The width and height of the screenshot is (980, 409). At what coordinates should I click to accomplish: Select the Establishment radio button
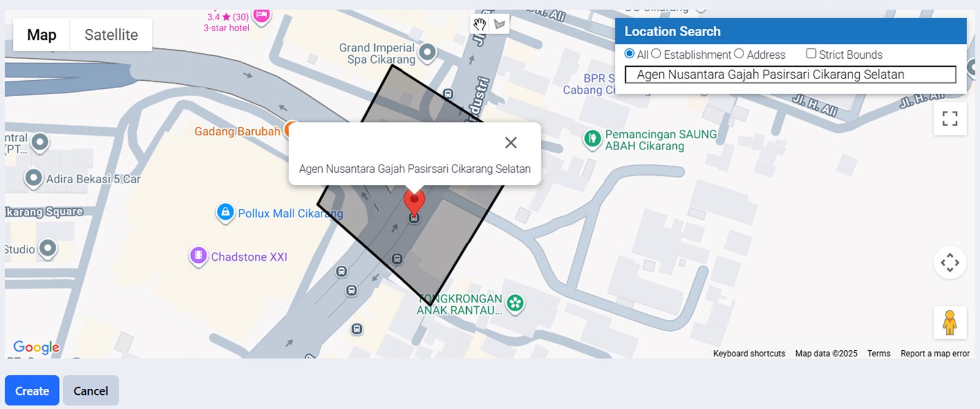tap(657, 54)
